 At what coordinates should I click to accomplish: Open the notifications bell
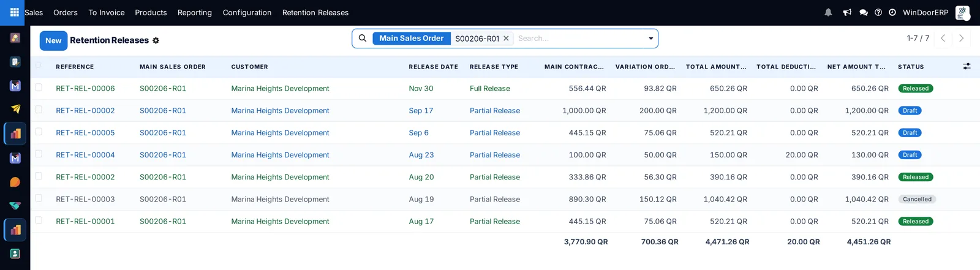click(828, 12)
